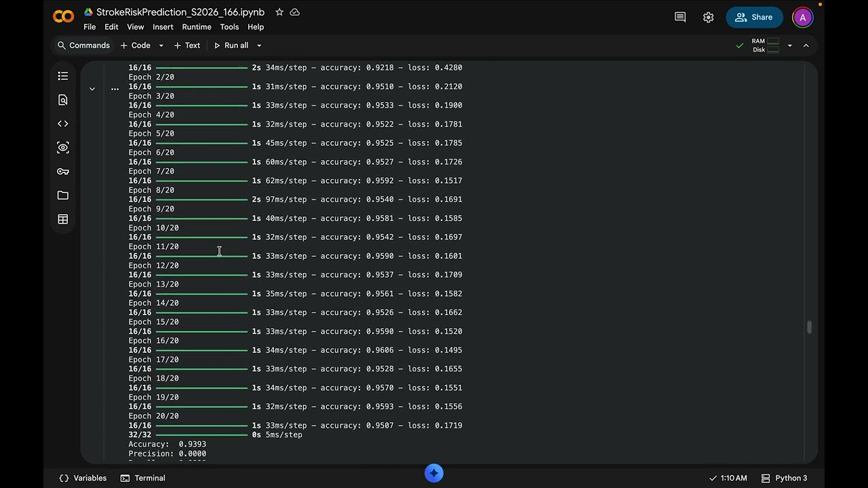868x488 pixels.
Task: Open the Insert menu
Action: (163, 27)
